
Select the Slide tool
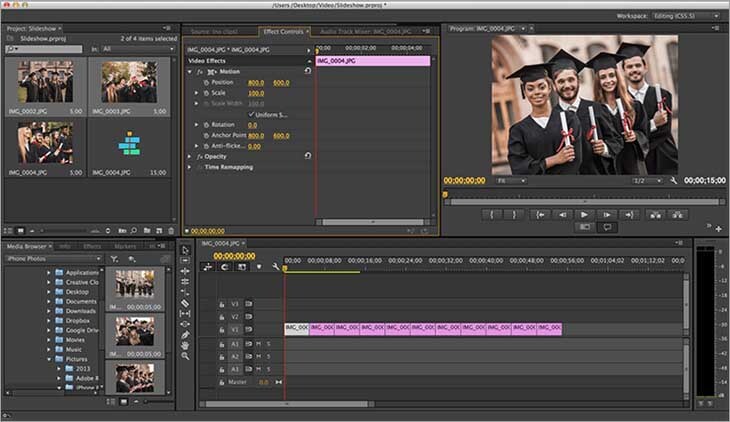(x=185, y=324)
